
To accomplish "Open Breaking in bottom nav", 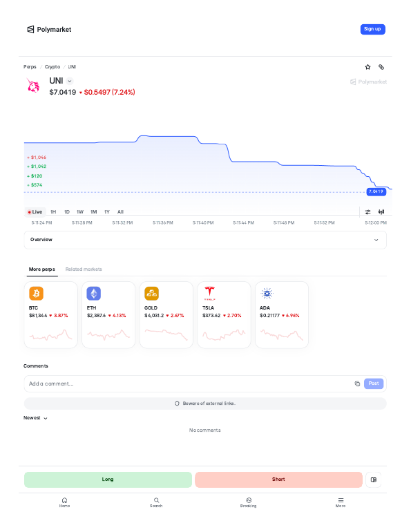I will pyautogui.click(x=249, y=502).
